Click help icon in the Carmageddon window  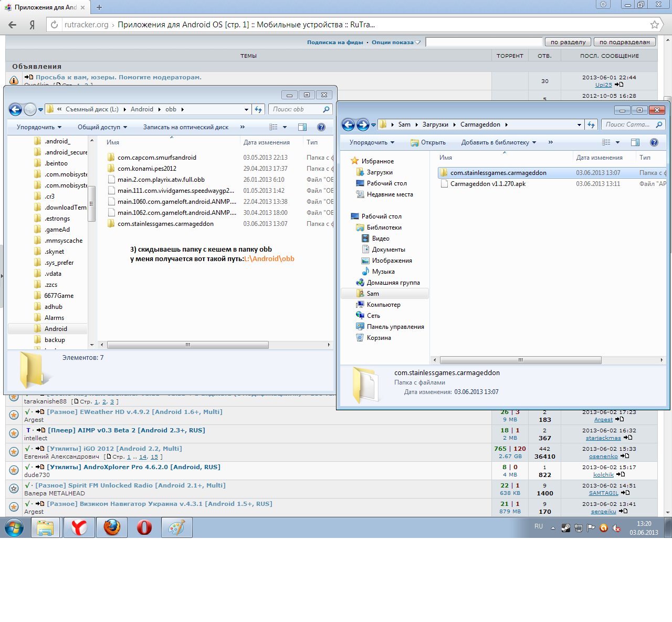(654, 142)
